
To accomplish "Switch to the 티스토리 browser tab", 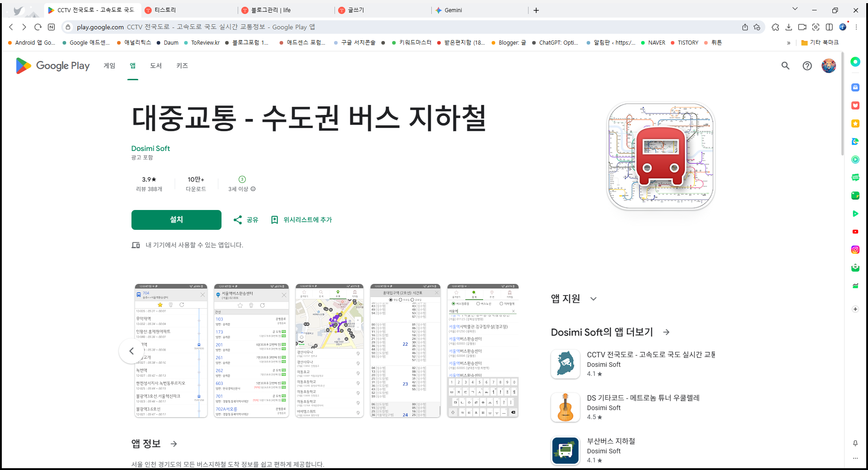I will pos(189,10).
